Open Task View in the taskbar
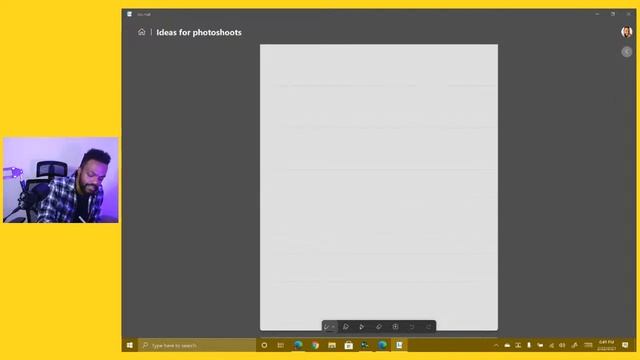 click(x=280, y=345)
